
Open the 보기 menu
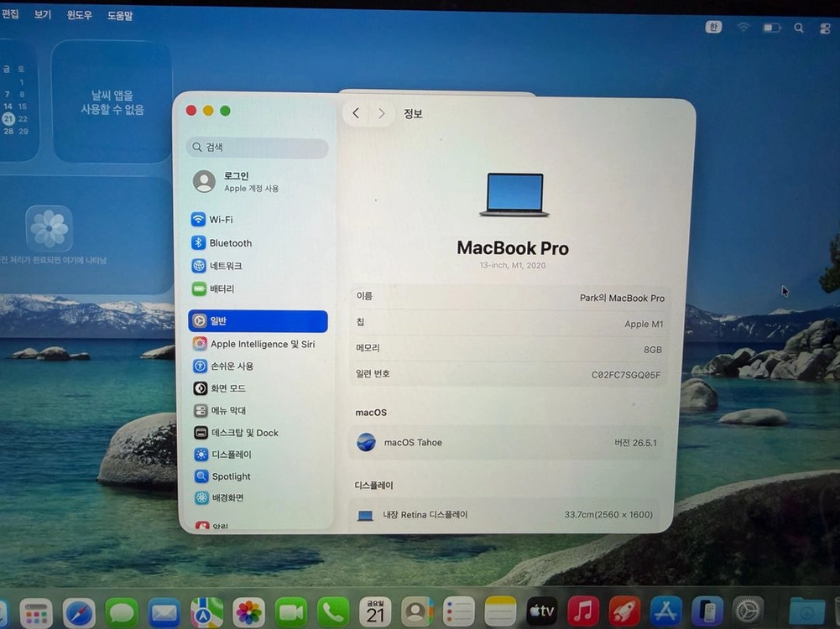(43, 14)
